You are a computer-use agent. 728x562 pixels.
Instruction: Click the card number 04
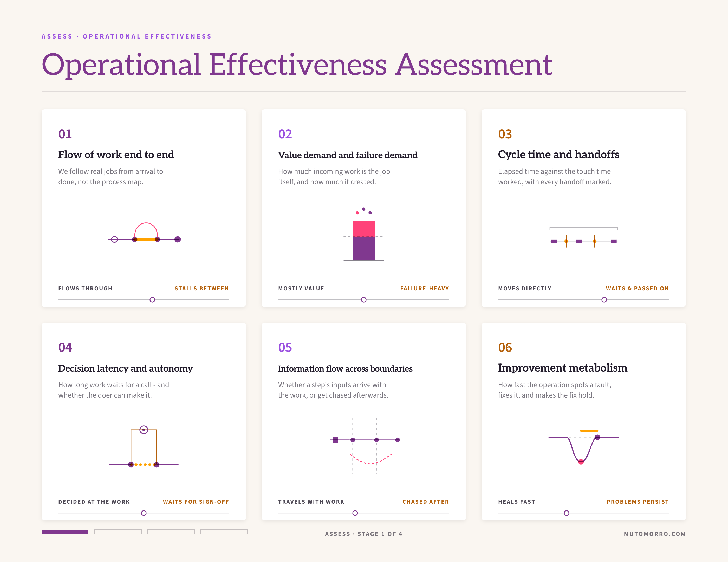65,348
